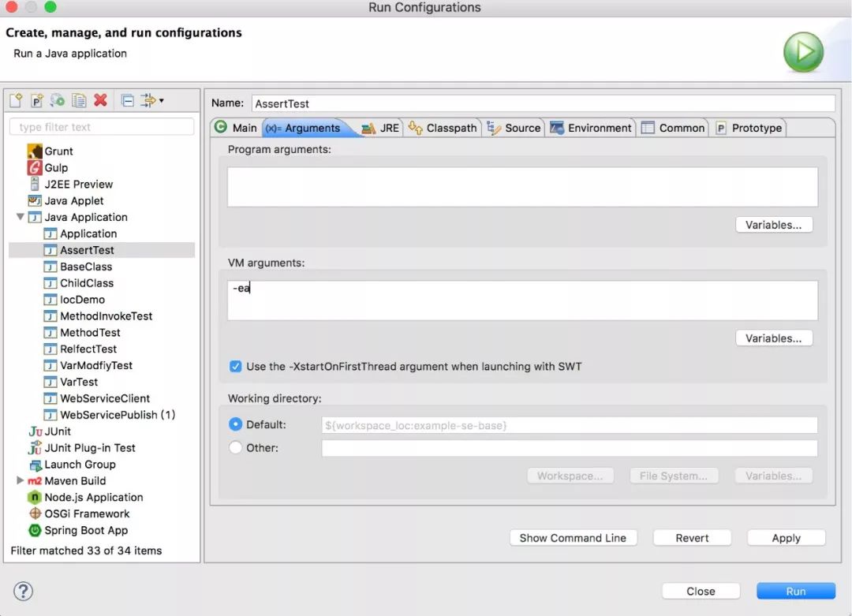Switch to the Common tab
Viewport: 852px width, 616px height.
click(673, 128)
